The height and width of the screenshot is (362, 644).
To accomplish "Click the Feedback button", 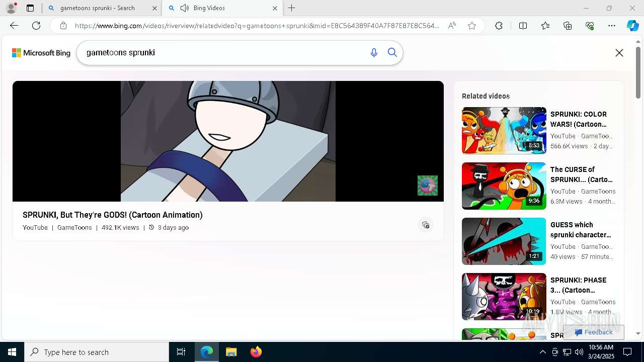I will [x=594, y=332].
